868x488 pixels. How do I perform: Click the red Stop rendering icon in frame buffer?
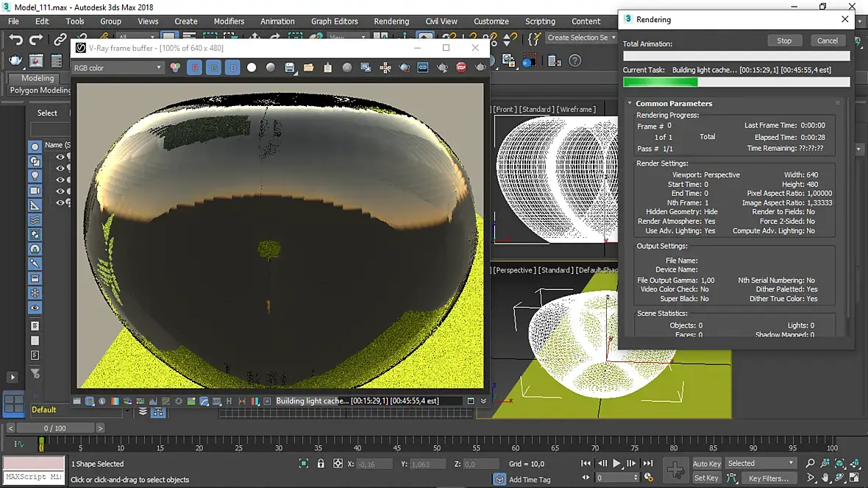click(x=461, y=68)
